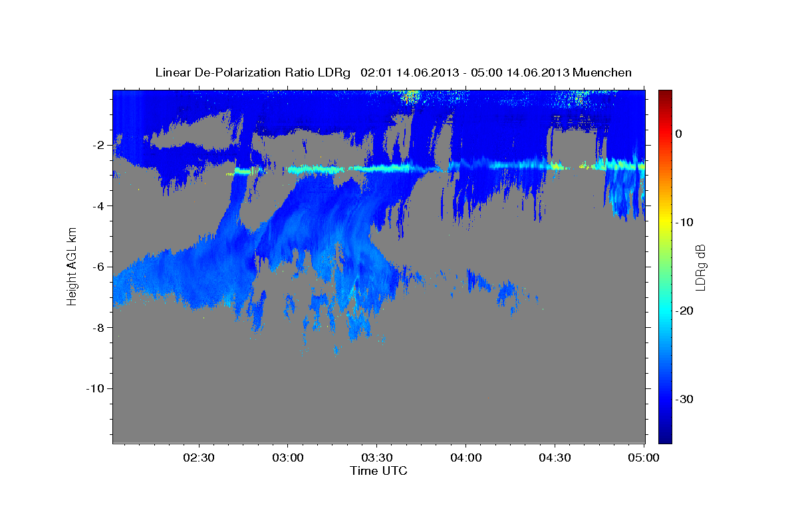Click the "LDRg dB" colorbar label
The height and width of the screenshot is (532, 798).
point(700,266)
